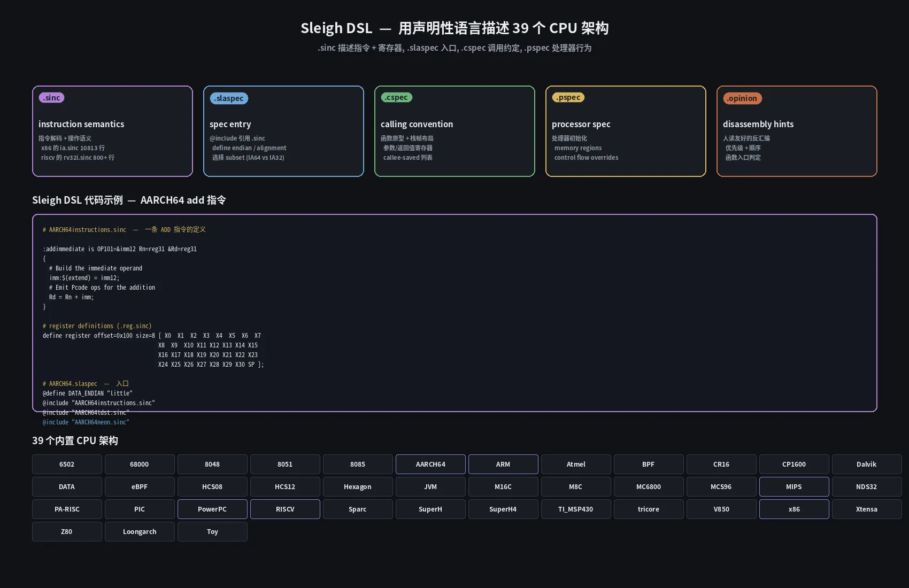Select the Hexagon architecture chip
This screenshot has width=909, height=588.
[358, 486]
